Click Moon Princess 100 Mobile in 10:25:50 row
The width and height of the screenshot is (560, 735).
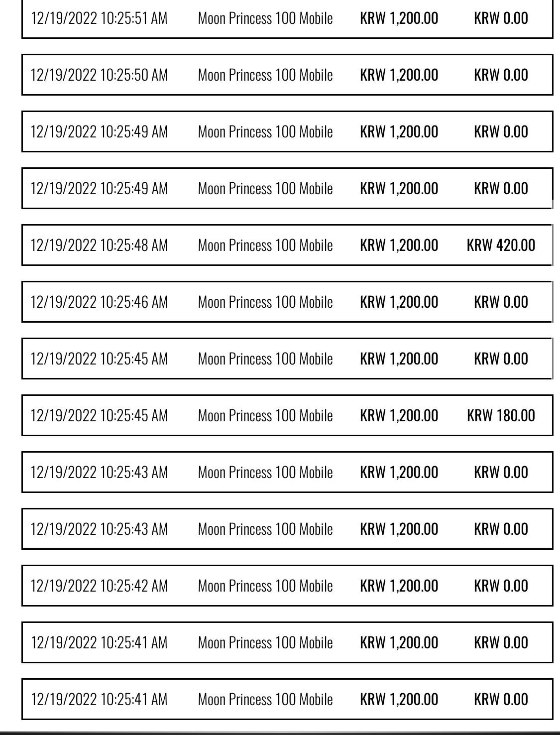pyautogui.click(x=265, y=75)
